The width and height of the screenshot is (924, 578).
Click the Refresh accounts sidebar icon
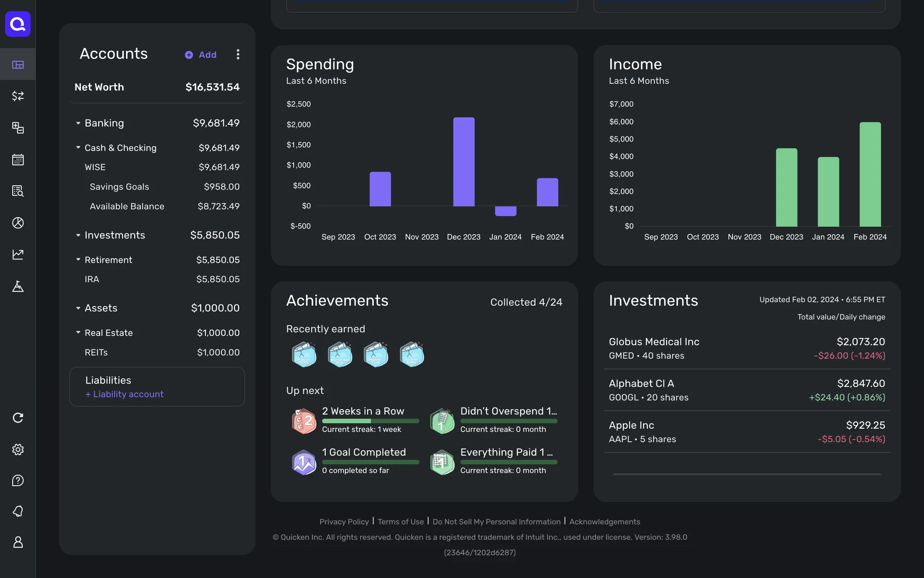tap(18, 418)
